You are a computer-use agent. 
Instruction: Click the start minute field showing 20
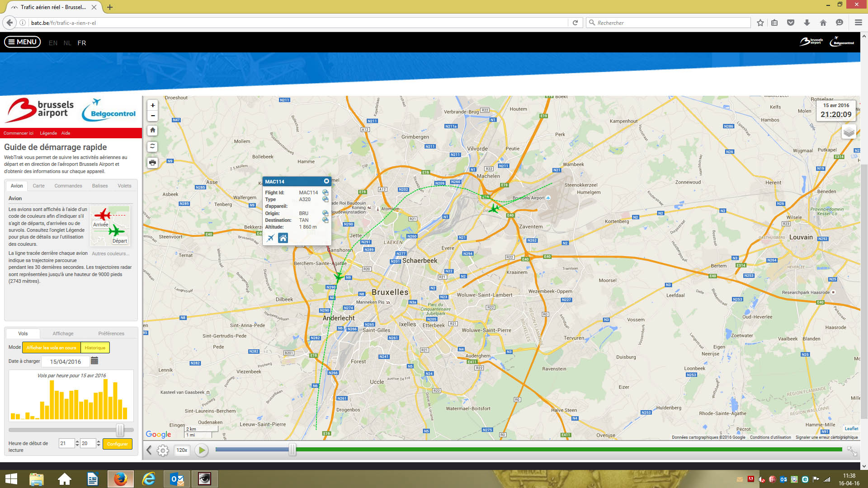point(87,444)
